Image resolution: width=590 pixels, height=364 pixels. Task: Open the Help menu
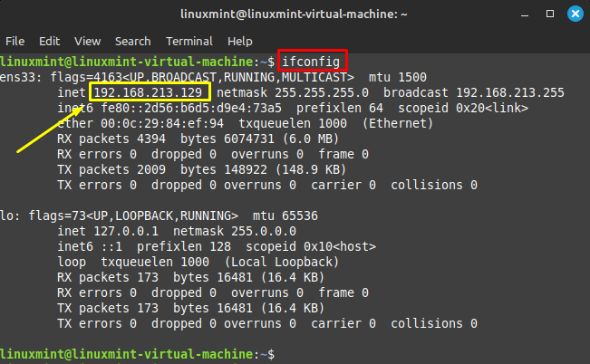[240, 42]
